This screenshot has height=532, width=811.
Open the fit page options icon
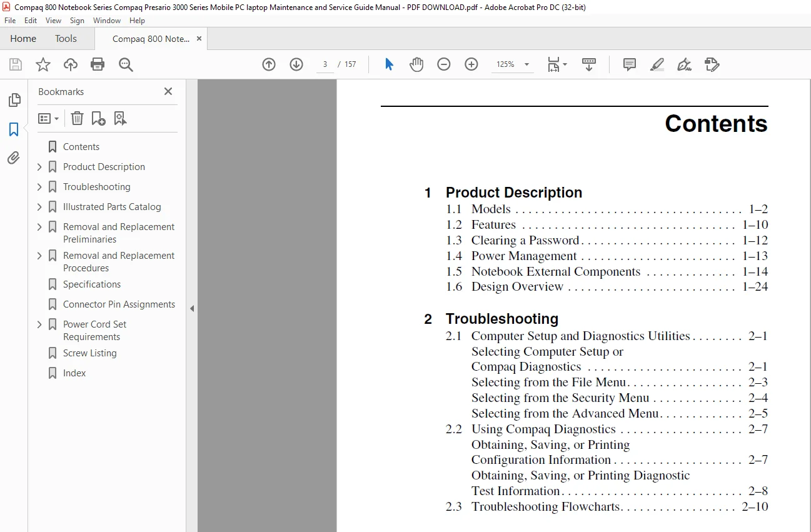[x=557, y=64]
